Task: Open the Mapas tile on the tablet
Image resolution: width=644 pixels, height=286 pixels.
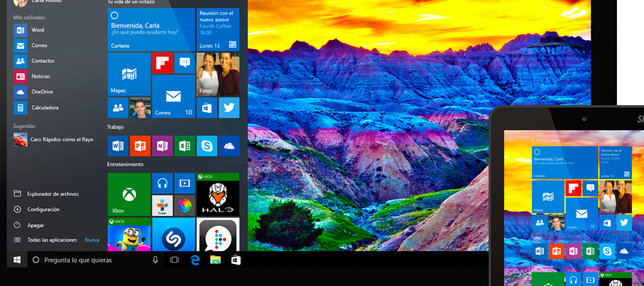Action: (548, 196)
